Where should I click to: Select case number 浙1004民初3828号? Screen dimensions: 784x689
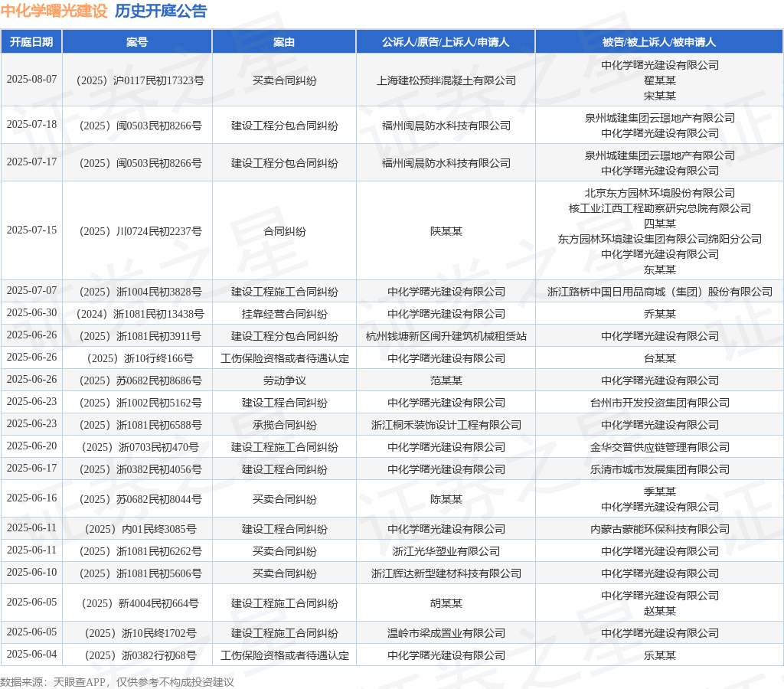(140, 292)
